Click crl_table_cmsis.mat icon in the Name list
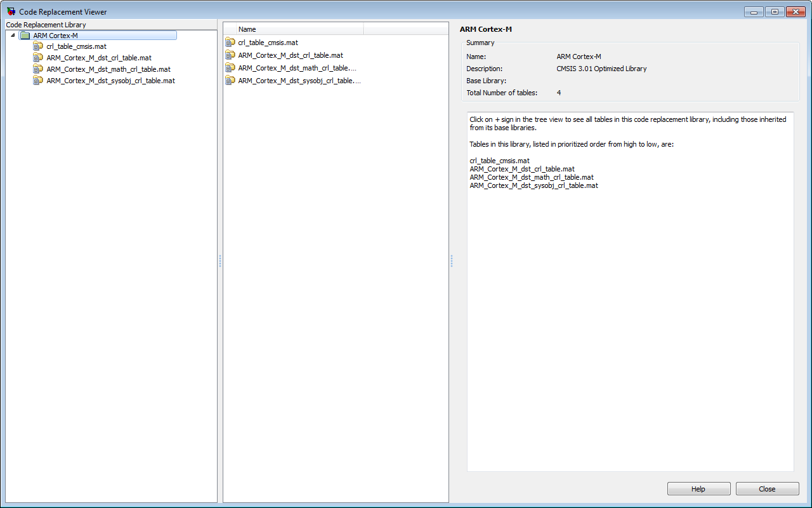 [230, 43]
